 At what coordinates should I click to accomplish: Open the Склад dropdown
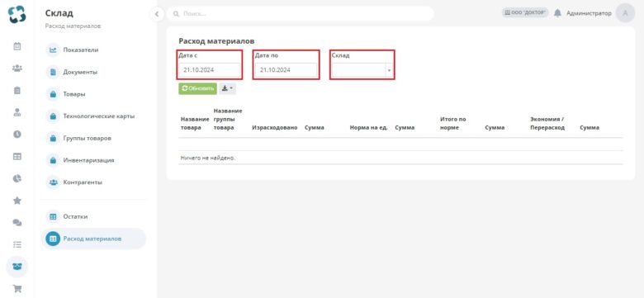click(x=362, y=70)
